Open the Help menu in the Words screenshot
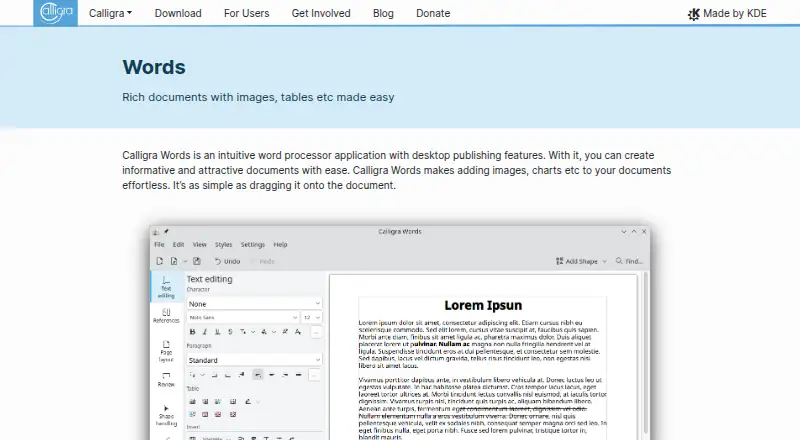800x440 pixels. [x=280, y=245]
